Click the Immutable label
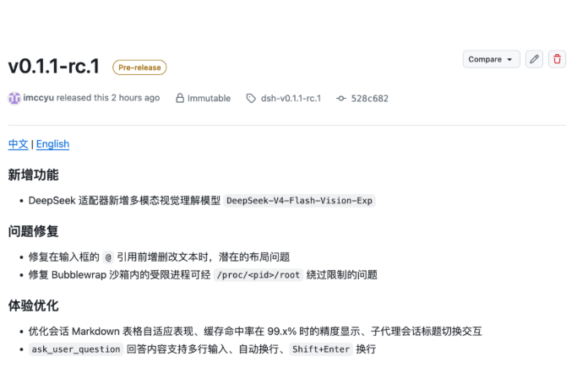The width and height of the screenshot is (588, 389). 209,98
